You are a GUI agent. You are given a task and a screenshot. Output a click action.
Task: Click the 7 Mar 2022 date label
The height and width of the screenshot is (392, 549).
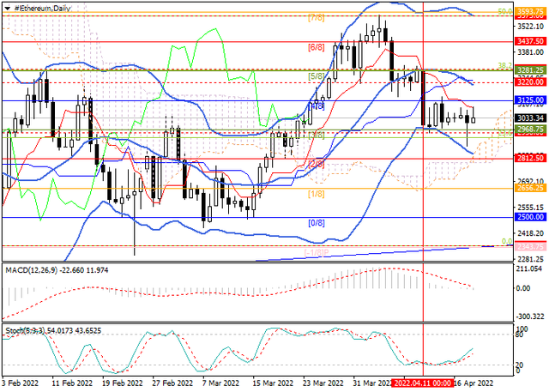click(221, 383)
